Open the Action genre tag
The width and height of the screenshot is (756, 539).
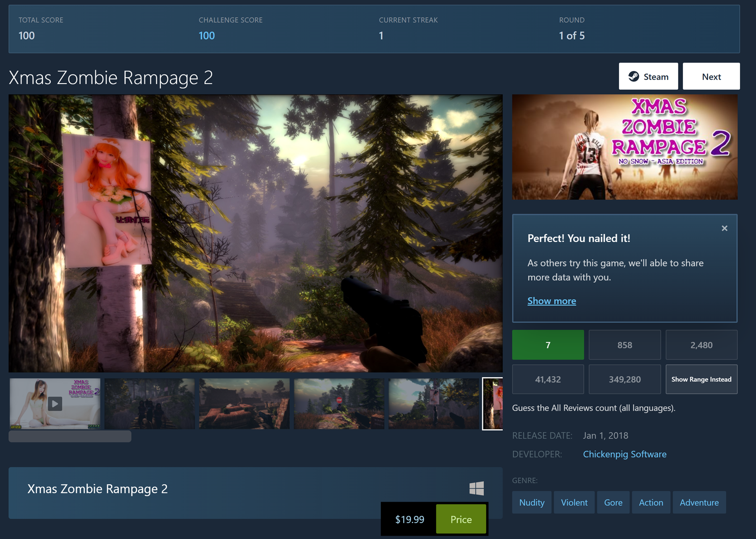651,502
